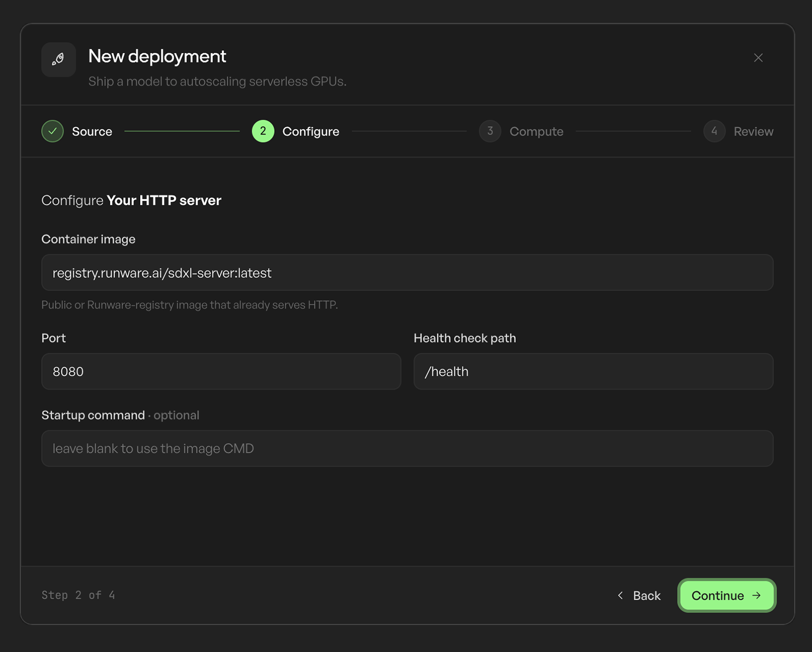Click the "Startup command" label
Image resolution: width=812 pixels, height=652 pixels.
point(93,415)
